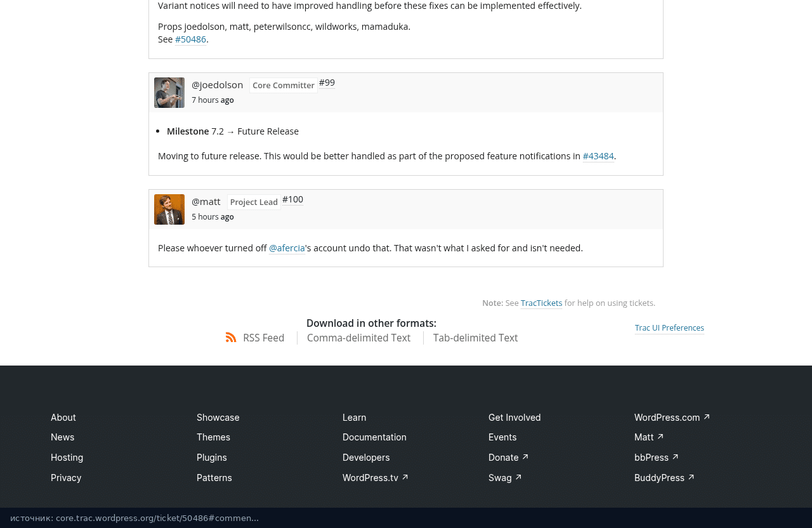This screenshot has width=812, height=528.
Task: Open Learn footer link
Action: point(354,418)
